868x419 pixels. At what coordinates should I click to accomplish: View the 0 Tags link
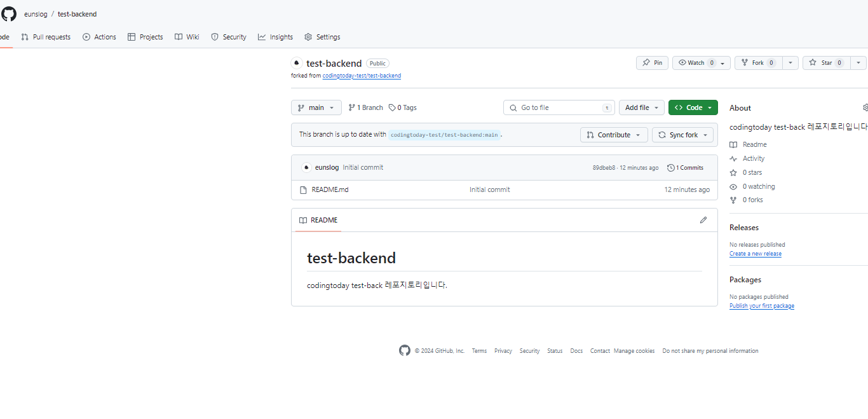coord(403,107)
